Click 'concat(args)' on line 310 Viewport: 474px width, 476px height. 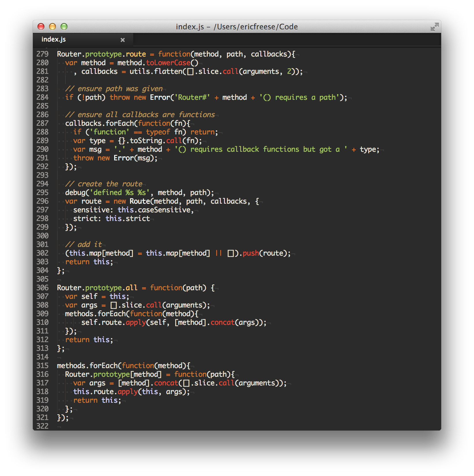236,322
